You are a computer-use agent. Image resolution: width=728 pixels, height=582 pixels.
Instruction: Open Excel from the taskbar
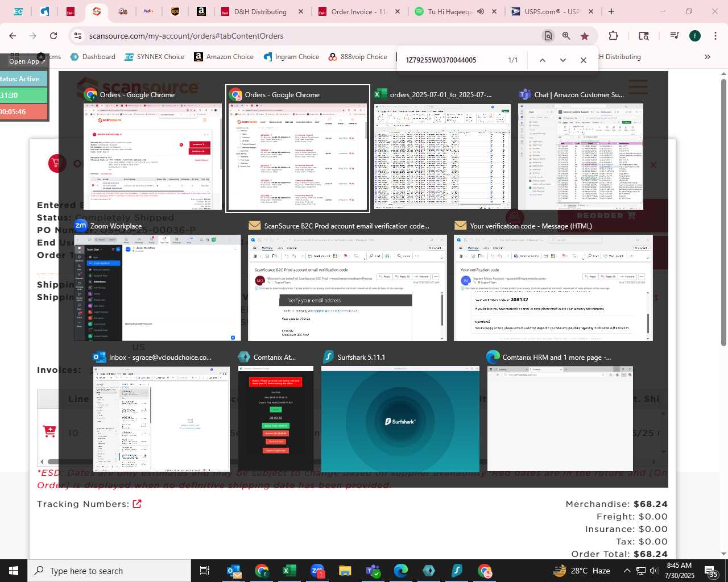coord(289,571)
